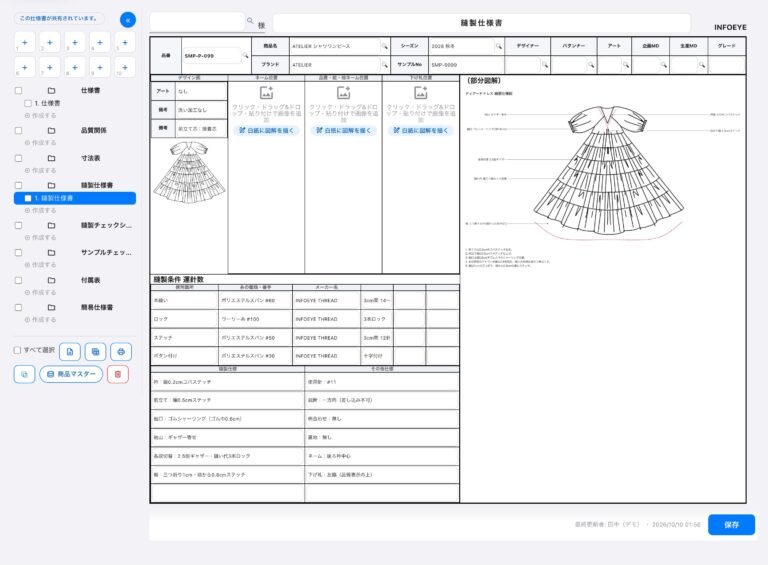The image size is (768, 565).
Task: Check the 寸法表 folder checkbox
Action: coord(19,158)
